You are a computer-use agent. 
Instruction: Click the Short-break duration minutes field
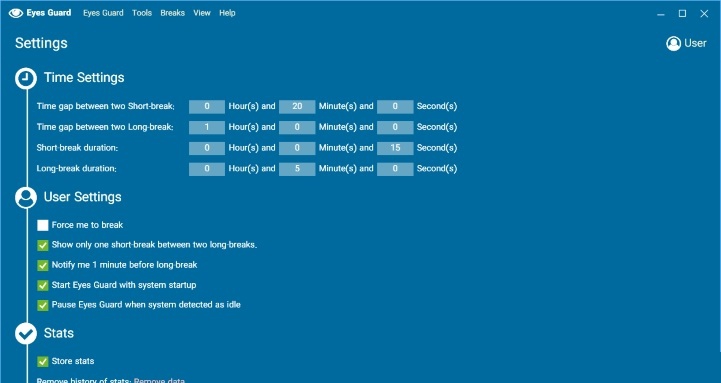pos(297,148)
